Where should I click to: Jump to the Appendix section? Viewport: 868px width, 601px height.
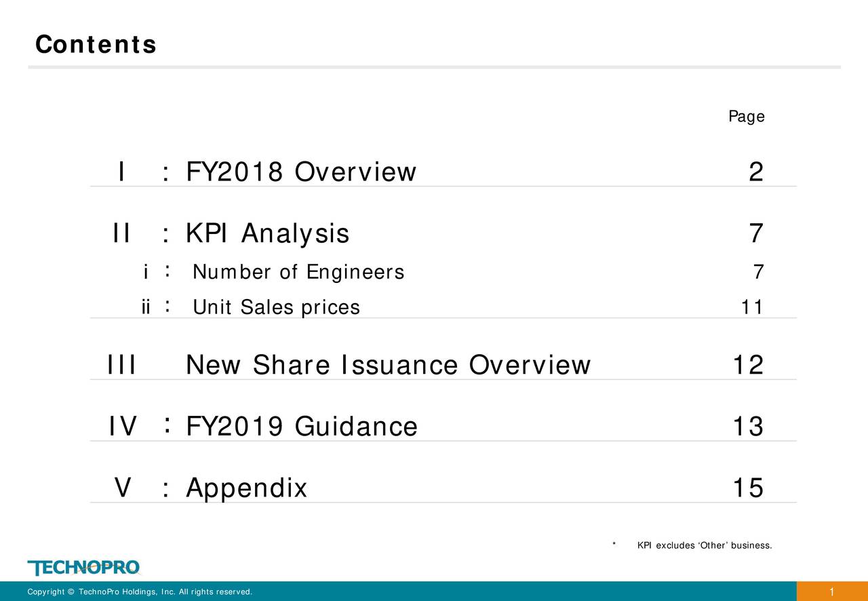246,488
